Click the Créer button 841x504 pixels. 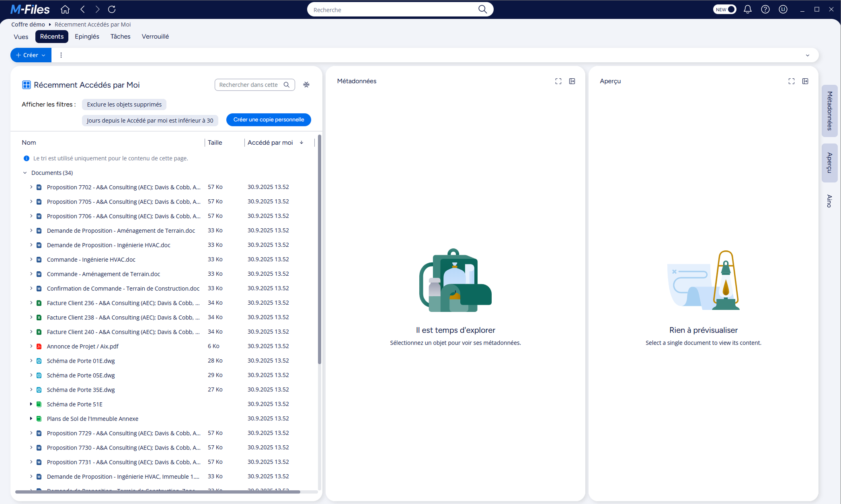tap(31, 55)
